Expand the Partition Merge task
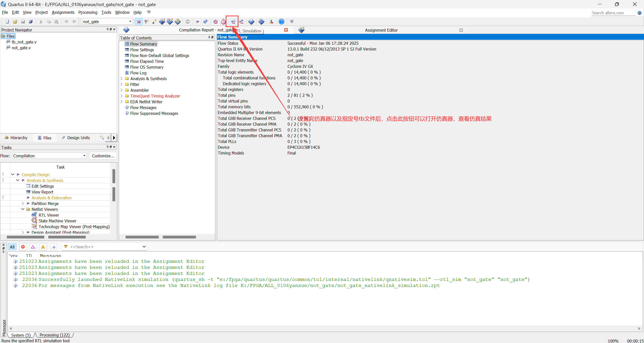644x343 pixels. pyautogui.click(x=23, y=204)
